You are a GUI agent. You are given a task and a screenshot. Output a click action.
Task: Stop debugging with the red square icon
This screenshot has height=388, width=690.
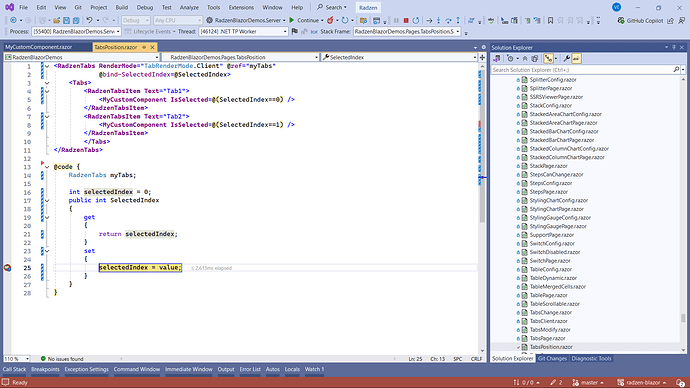(x=406, y=20)
